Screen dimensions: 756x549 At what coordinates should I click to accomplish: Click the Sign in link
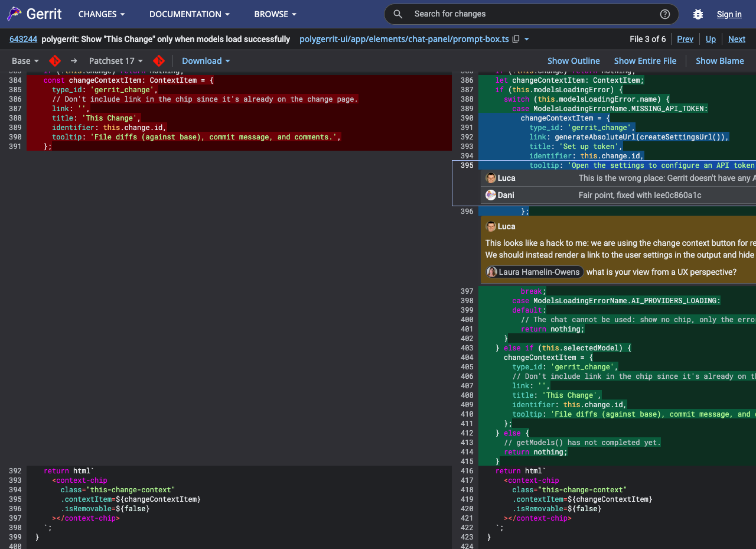pos(729,14)
